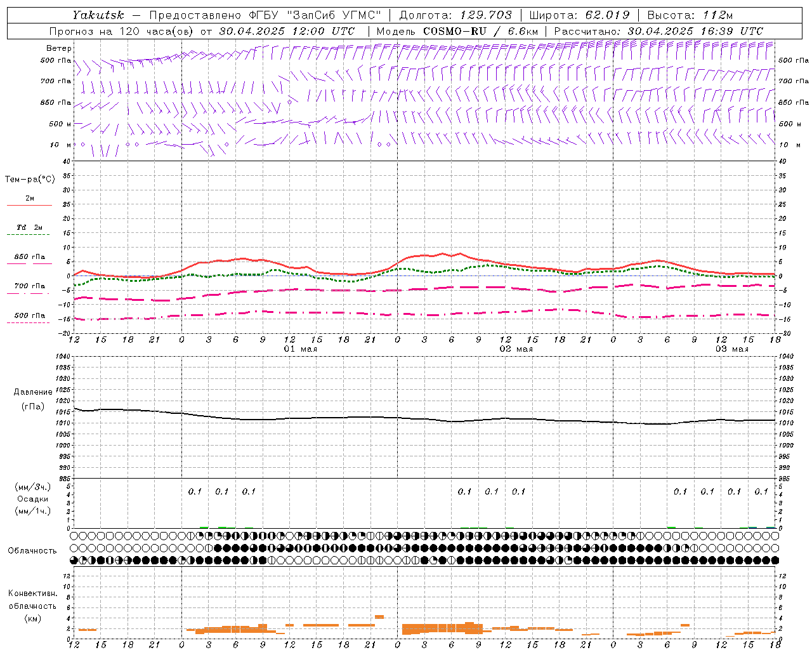
Task: Click the line sample under the 2м legend
Action: [30, 206]
